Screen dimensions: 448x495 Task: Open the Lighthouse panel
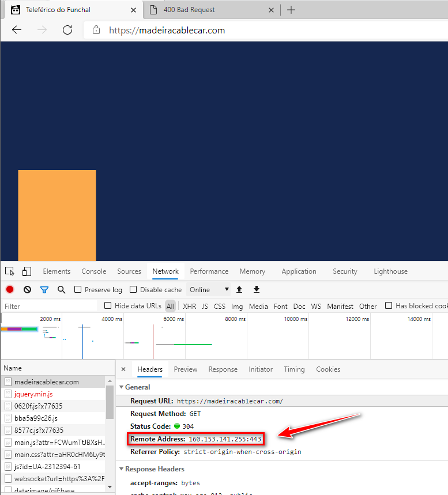(x=390, y=271)
